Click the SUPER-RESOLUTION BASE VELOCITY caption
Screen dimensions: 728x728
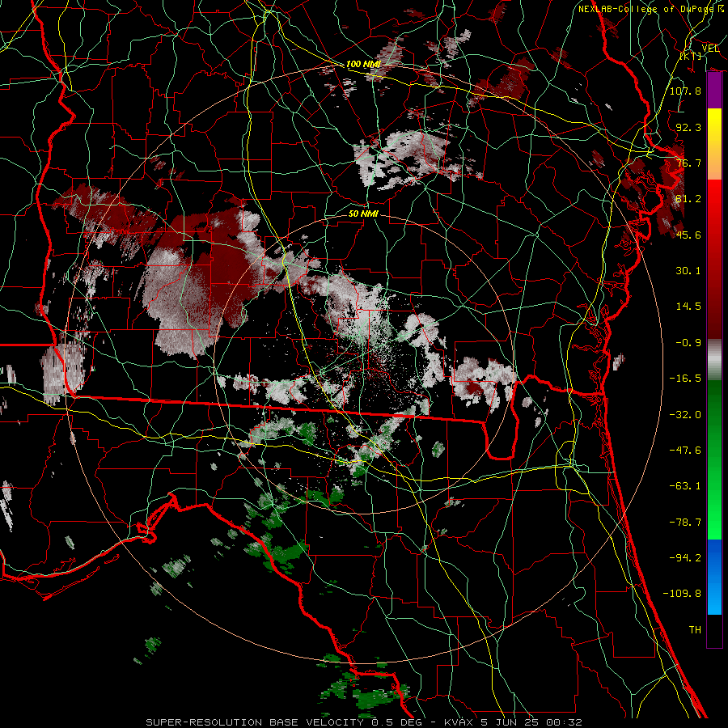click(363, 722)
